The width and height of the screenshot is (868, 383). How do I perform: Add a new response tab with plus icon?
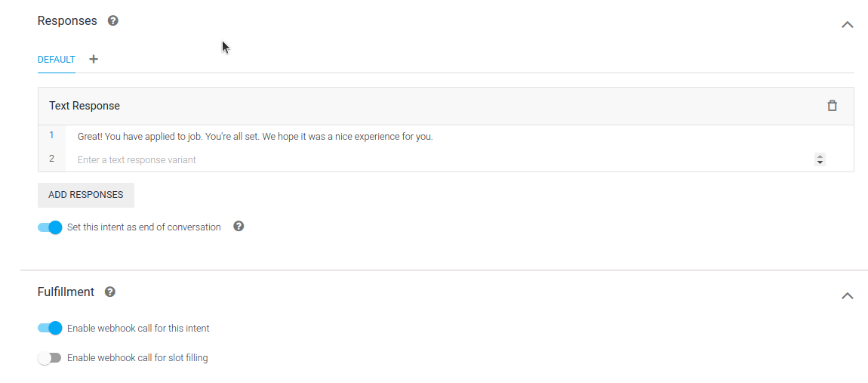click(94, 59)
